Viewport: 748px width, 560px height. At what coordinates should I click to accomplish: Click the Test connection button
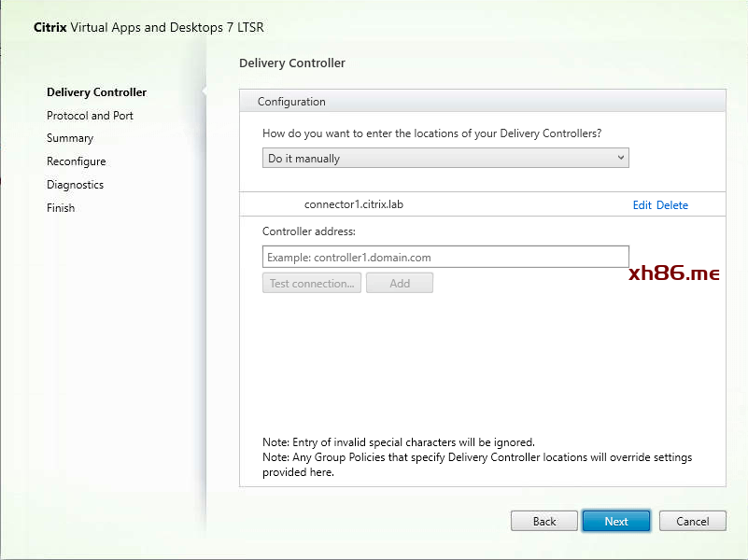tap(312, 283)
